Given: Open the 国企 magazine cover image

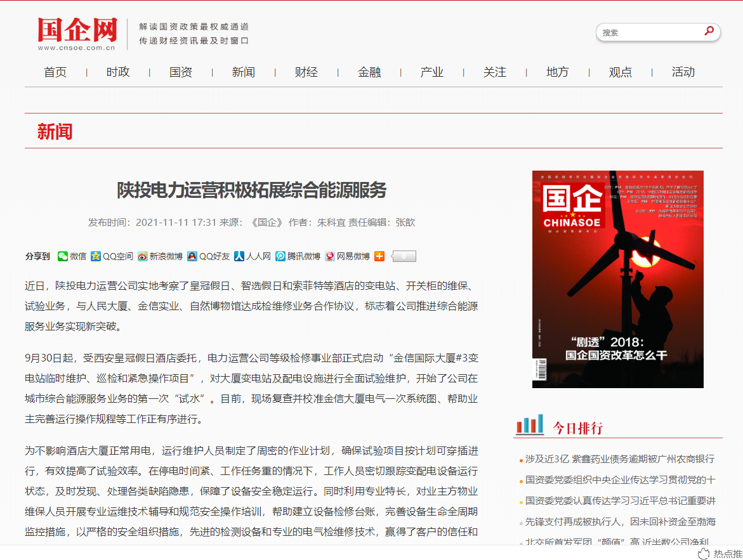Looking at the screenshot, I should pos(617,279).
